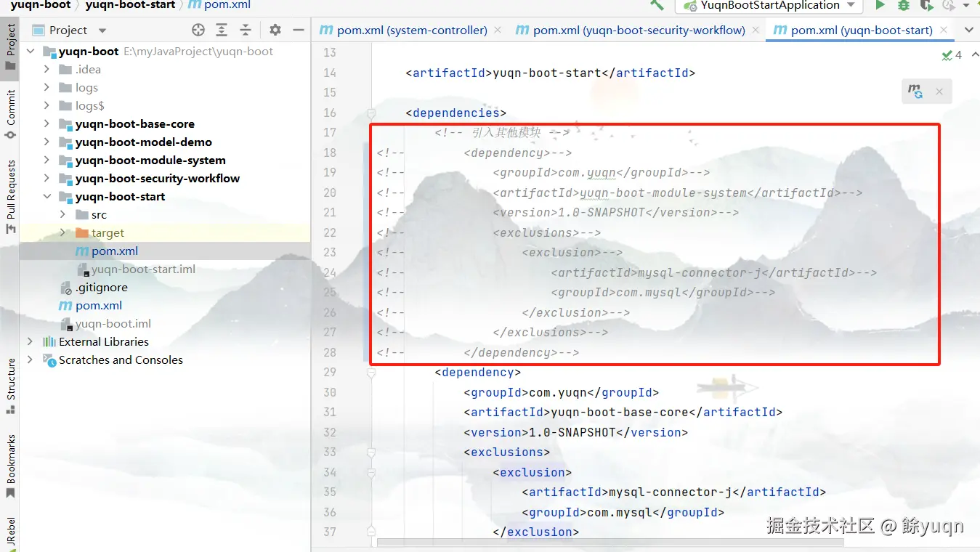Open the Structure tool window side tab
Screen dimensions: 980x552
pos(10,386)
